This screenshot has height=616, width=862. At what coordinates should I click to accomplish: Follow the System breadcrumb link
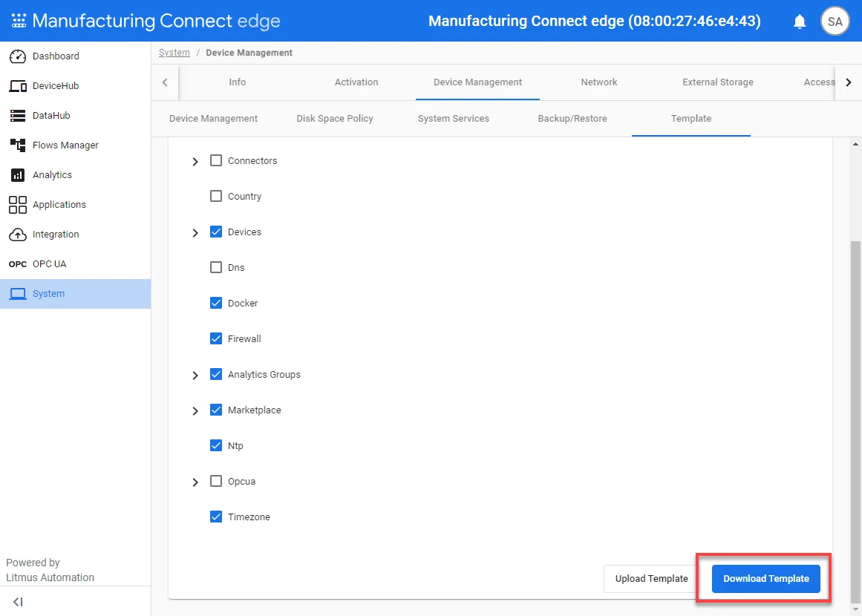tap(174, 53)
